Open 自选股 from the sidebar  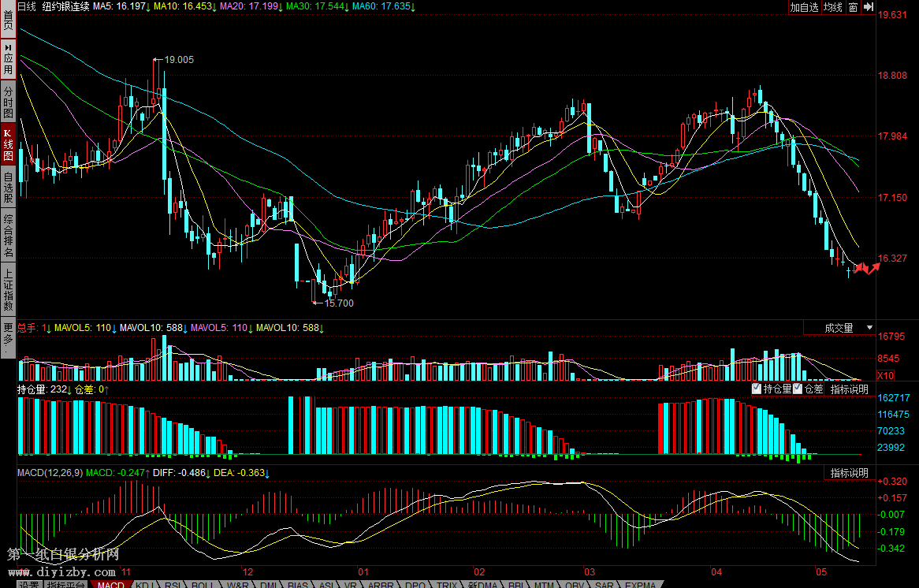(8, 188)
